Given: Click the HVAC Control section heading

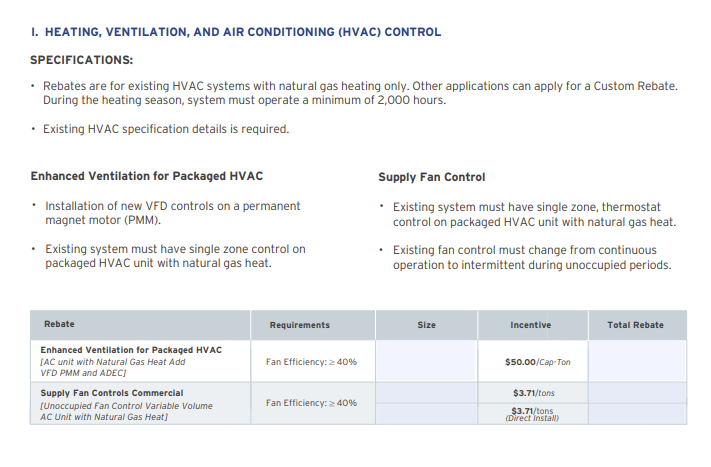Looking at the screenshot, I should click(x=236, y=32).
